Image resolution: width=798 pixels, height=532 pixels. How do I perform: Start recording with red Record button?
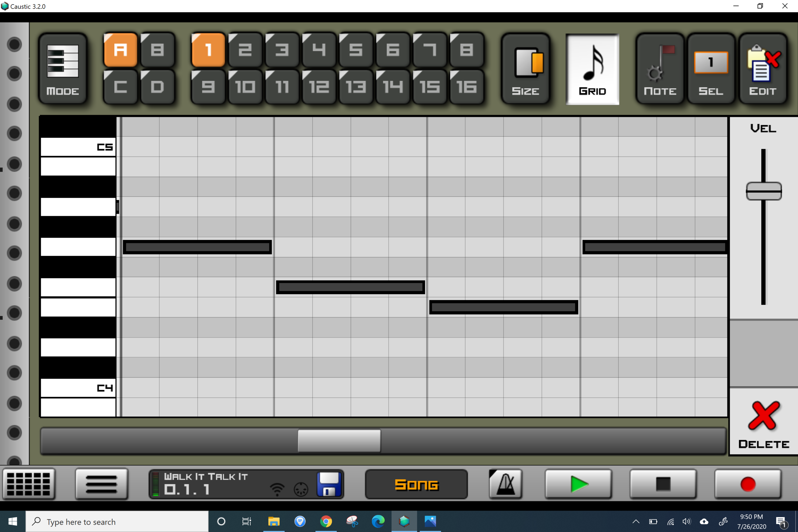click(x=748, y=484)
